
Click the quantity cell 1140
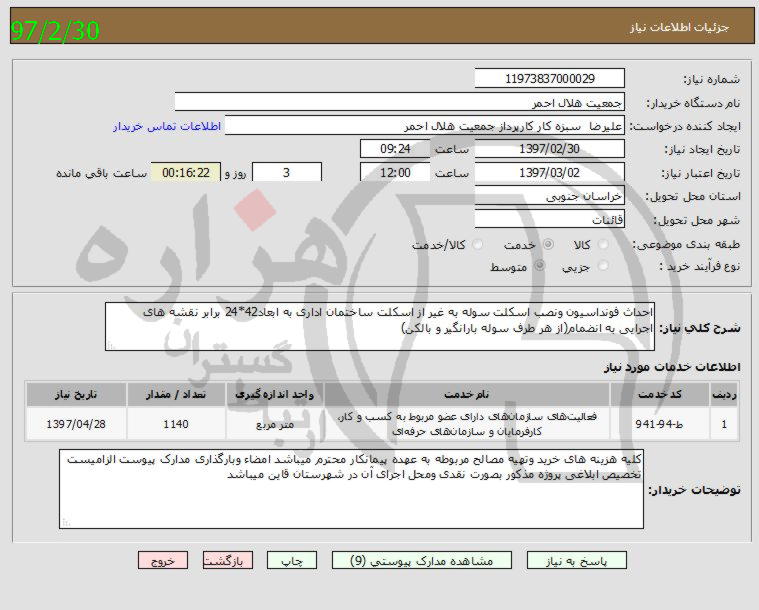tap(176, 424)
